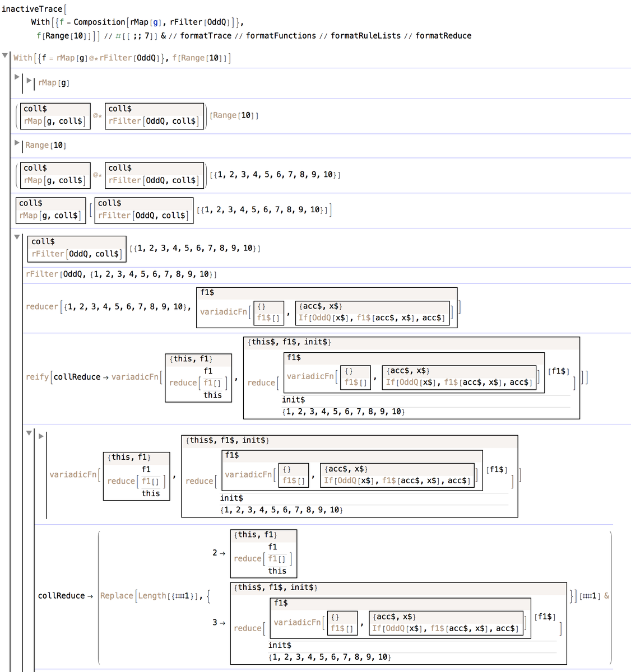Expand the inner triangle beside rMap[g]
The image size is (631, 672).
(x=29, y=80)
